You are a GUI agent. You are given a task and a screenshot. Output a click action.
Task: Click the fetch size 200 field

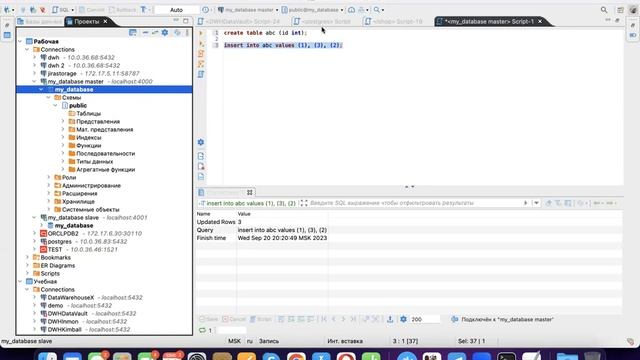point(424,319)
